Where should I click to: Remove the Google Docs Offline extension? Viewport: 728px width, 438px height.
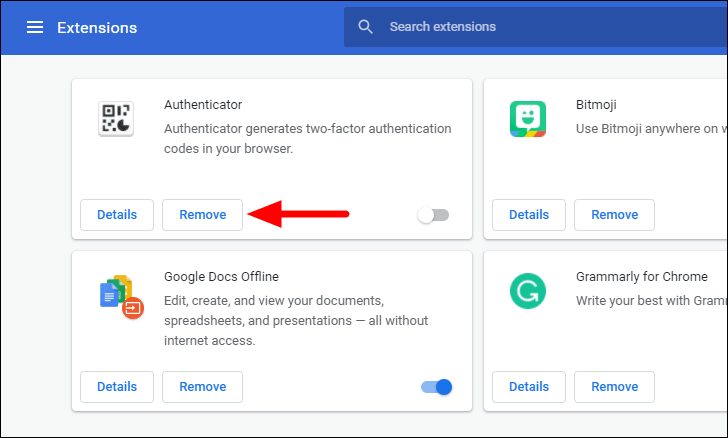point(202,387)
